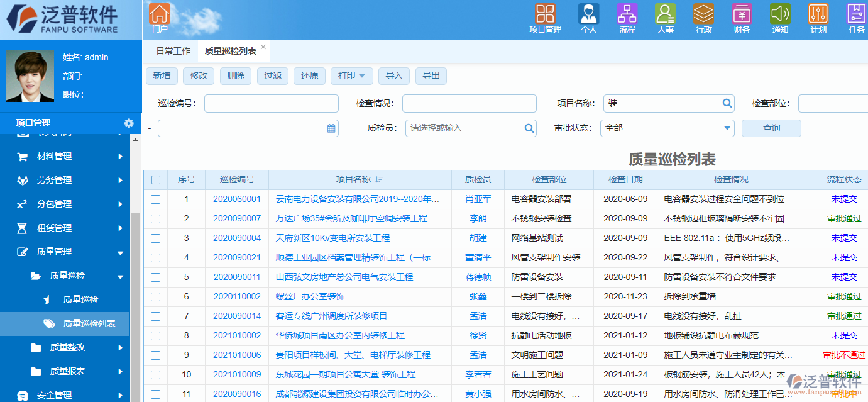Check the row for 2020090007
The width and height of the screenshot is (868, 402).
(156, 219)
